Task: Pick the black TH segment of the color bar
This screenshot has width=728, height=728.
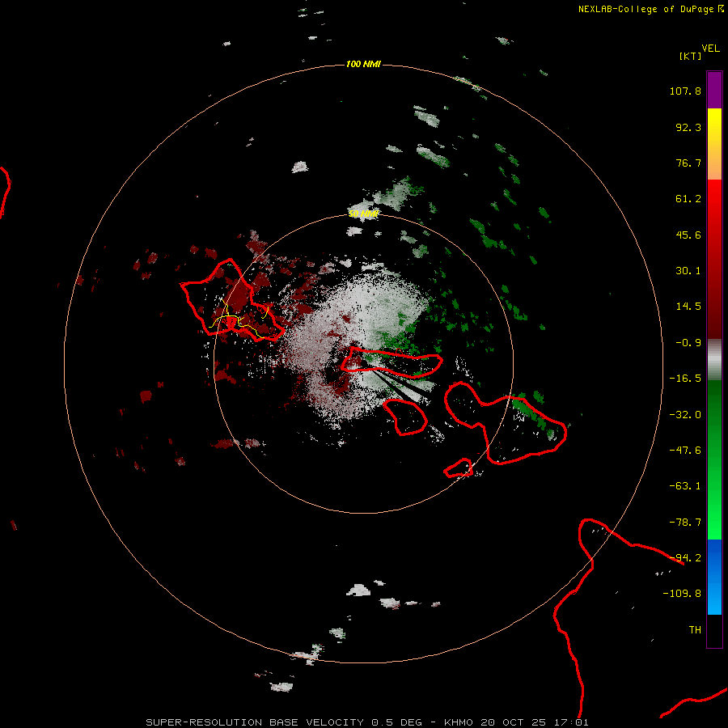Action: 714,631
